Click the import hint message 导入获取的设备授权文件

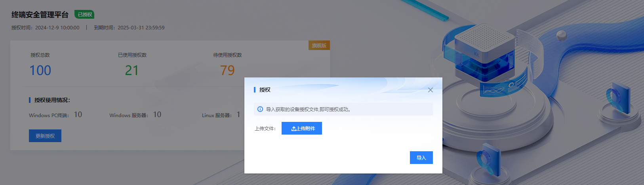308,109
